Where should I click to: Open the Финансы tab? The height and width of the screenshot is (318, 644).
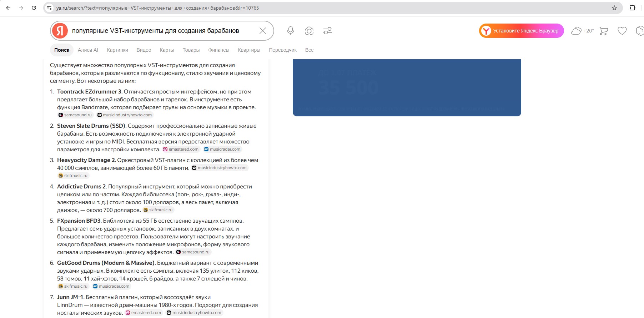pos(218,50)
